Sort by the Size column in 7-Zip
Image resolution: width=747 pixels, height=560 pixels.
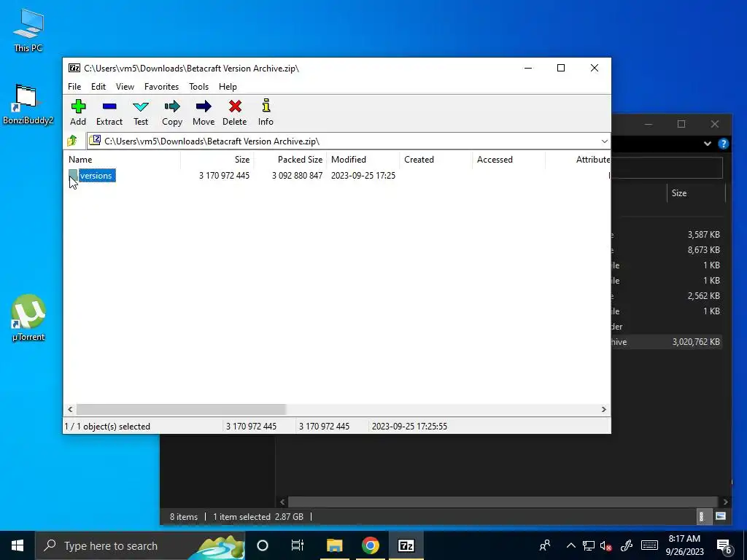coord(217,160)
